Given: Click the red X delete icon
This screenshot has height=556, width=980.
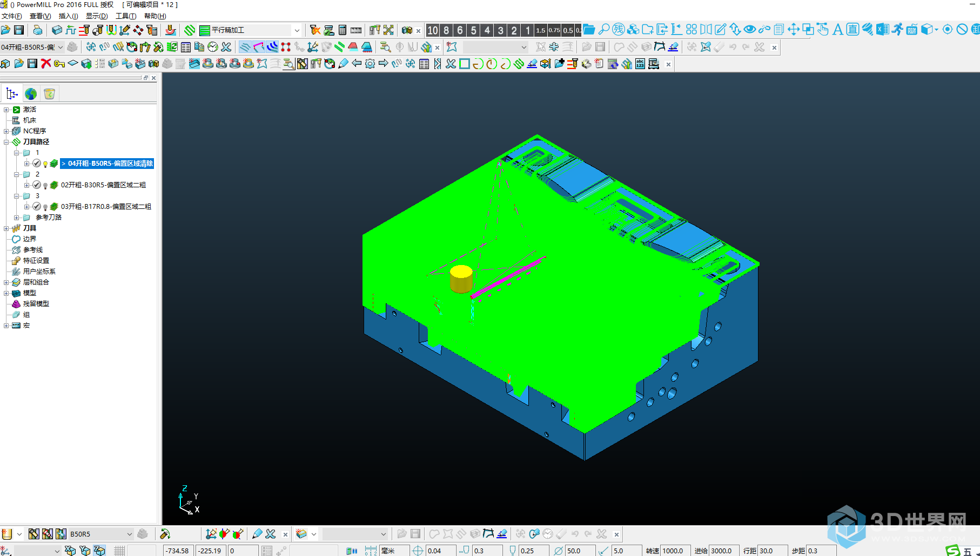Looking at the screenshot, I should pos(46,64).
